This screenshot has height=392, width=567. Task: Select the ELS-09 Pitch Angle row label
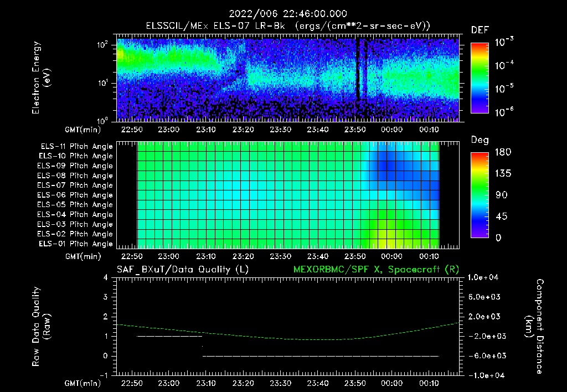tap(75, 166)
